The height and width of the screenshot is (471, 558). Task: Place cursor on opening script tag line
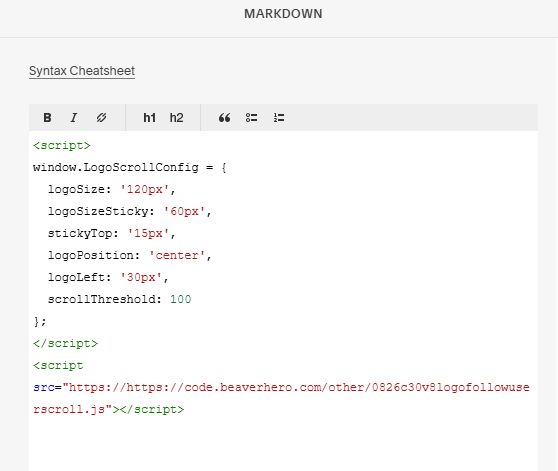click(x=62, y=145)
